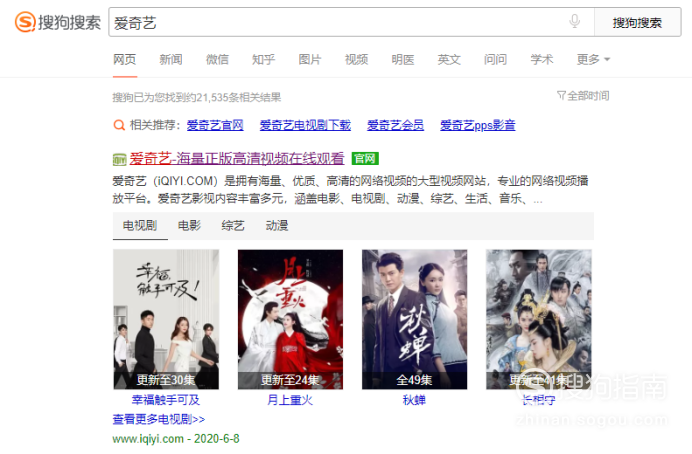This screenshot has height=454, width=692.
Task: Activate the microphone voice search icon
Action: point(575,21)
